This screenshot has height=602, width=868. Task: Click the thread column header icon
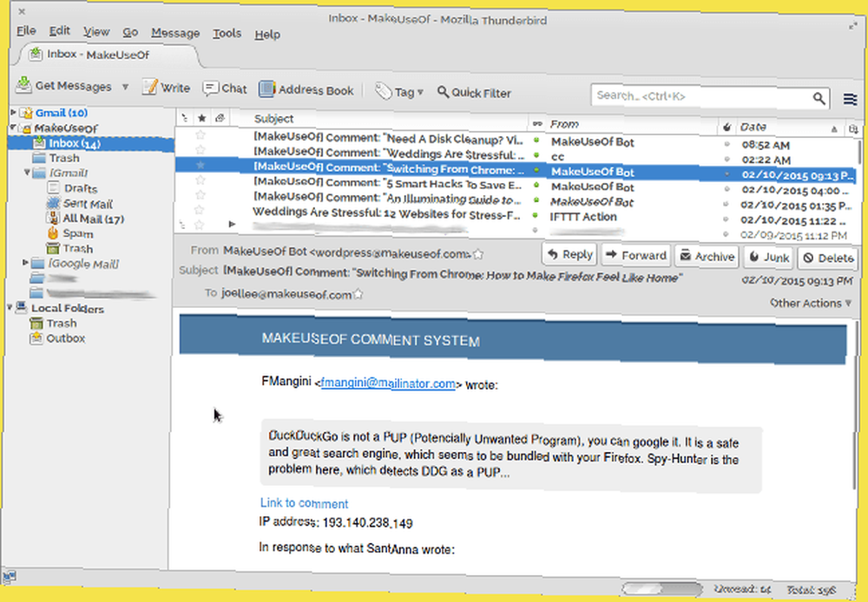184,118
